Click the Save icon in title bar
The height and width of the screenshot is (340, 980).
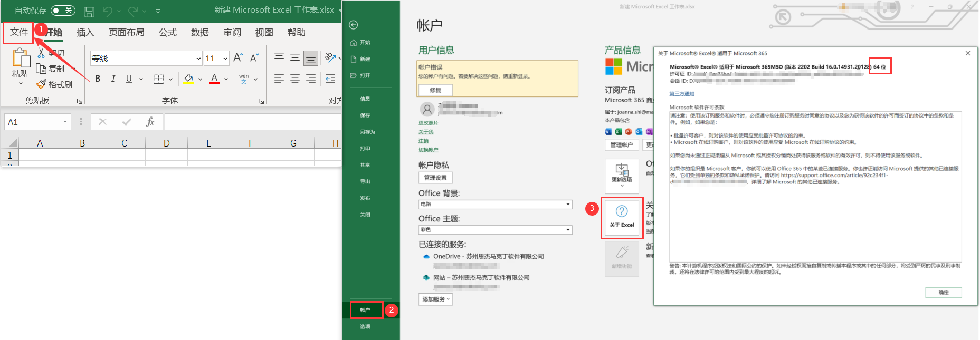89,11
